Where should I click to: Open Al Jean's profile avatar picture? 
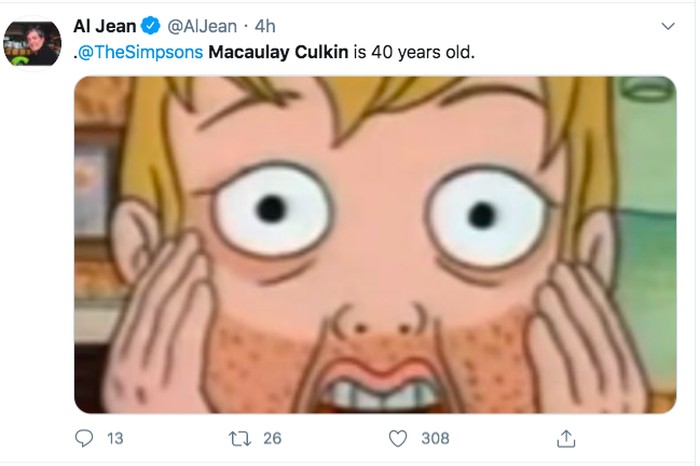pos(33,44)
